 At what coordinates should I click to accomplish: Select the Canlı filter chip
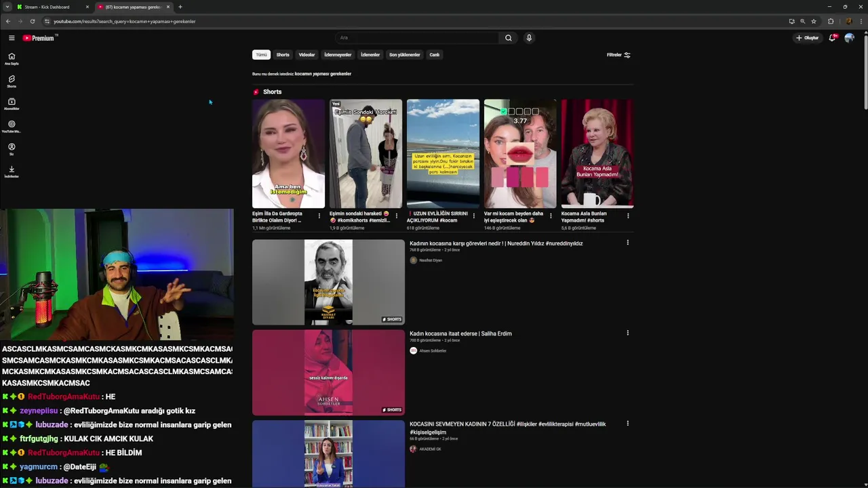click(435, 55)
